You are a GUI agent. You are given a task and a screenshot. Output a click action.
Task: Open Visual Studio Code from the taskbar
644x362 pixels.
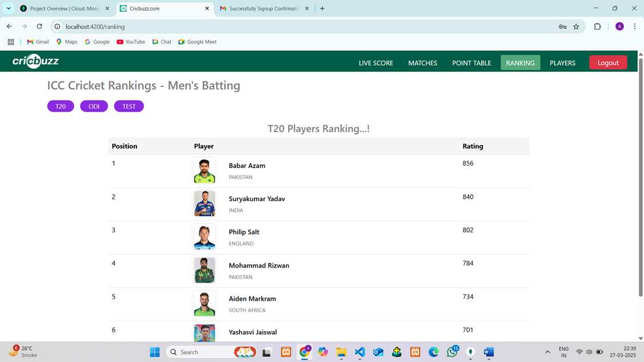(360, 352)
